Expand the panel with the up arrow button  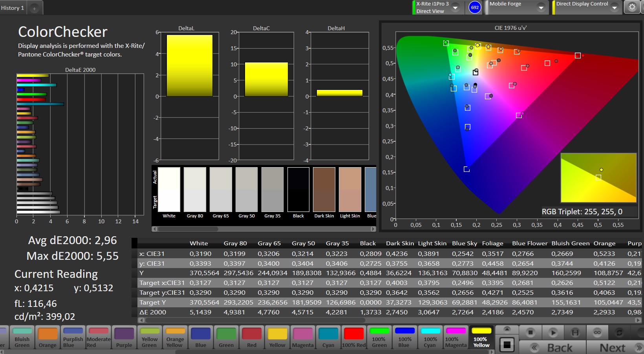[x=507, y=329]
